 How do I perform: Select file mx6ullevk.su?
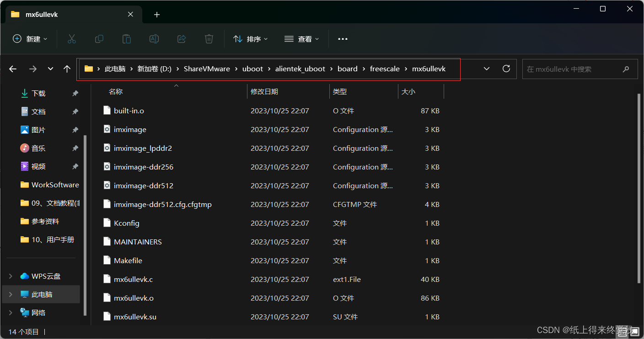tap(135, 317)
